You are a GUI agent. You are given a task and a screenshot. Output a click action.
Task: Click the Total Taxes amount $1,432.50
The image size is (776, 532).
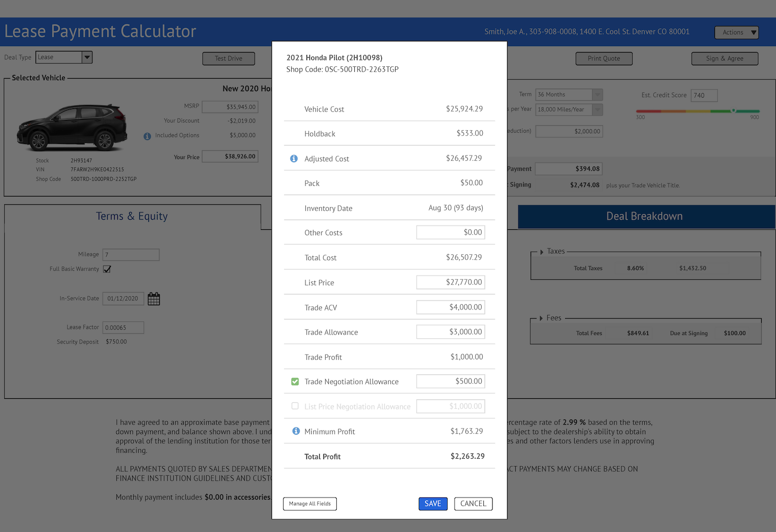693,268
